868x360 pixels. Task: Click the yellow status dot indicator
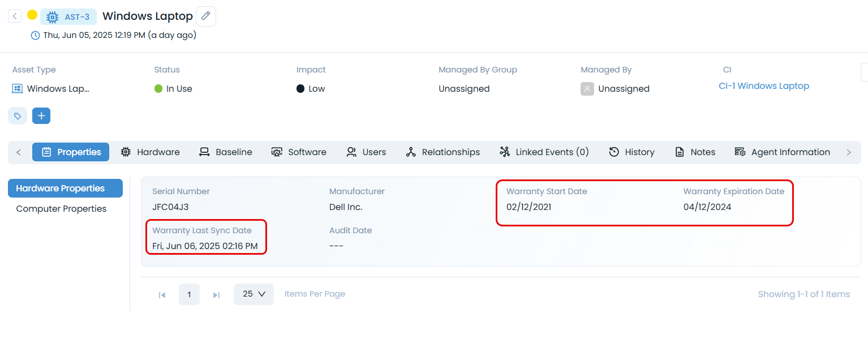[x=32, y=15]
